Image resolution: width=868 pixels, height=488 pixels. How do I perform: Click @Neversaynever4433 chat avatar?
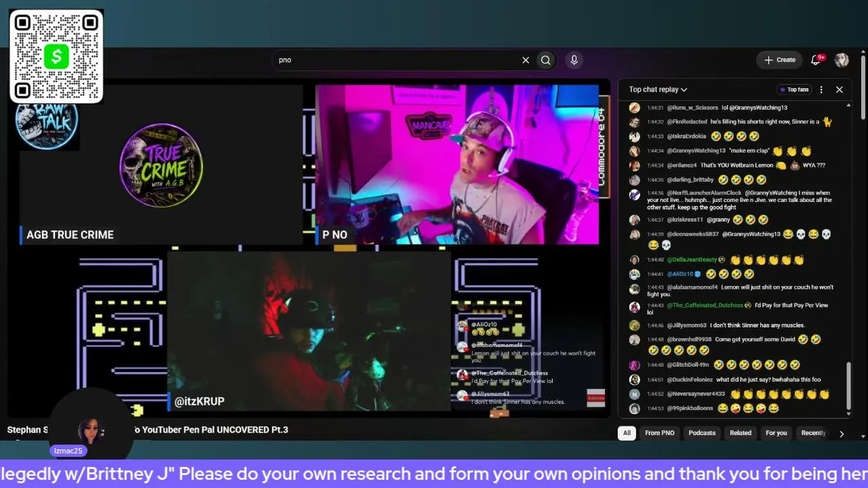point(635,394)
